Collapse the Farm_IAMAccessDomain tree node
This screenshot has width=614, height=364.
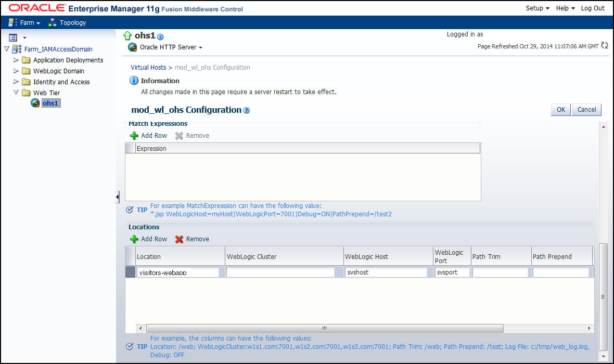tap(7, 49)
